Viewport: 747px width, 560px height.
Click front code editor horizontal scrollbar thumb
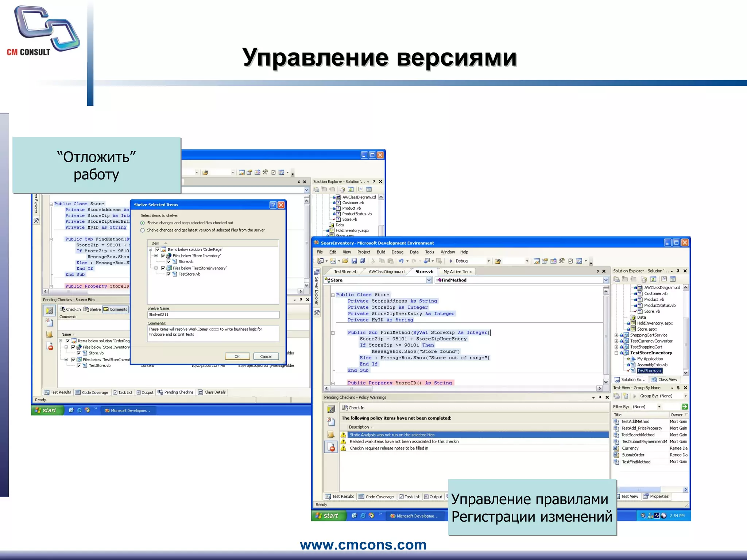pos(352,389)
